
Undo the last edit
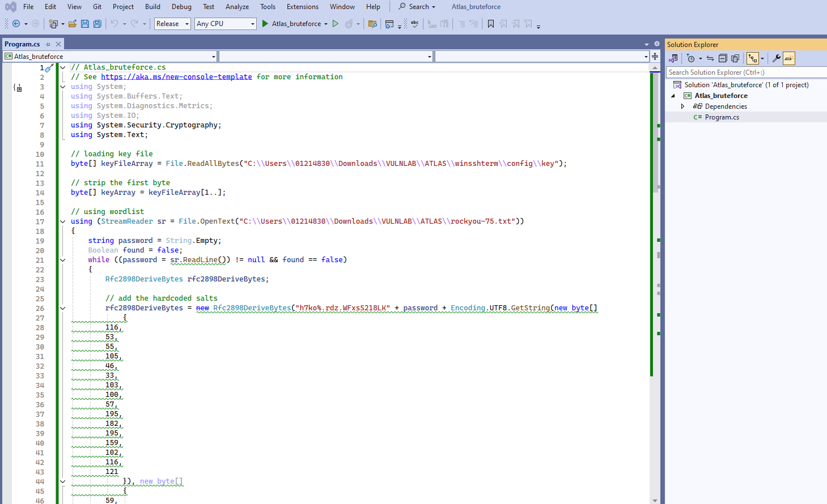pos(114,24)
